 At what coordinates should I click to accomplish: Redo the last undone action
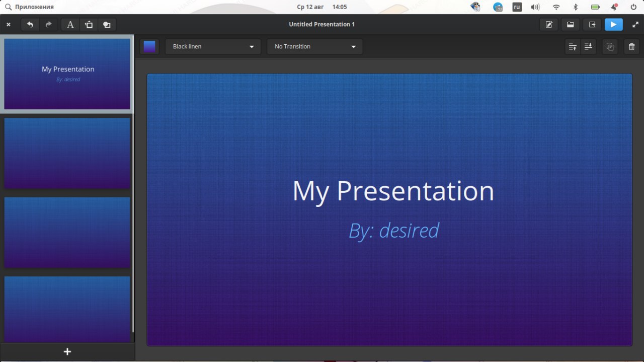[49, 24]
